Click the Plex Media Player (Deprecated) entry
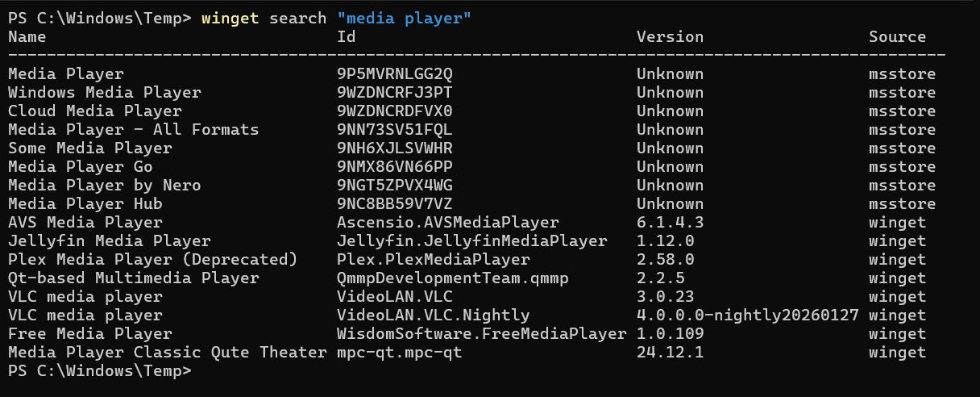 tap(153, 260)
